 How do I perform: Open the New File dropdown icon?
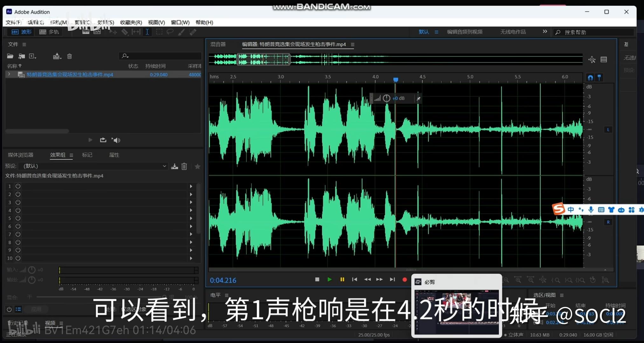tap(32, 56)
